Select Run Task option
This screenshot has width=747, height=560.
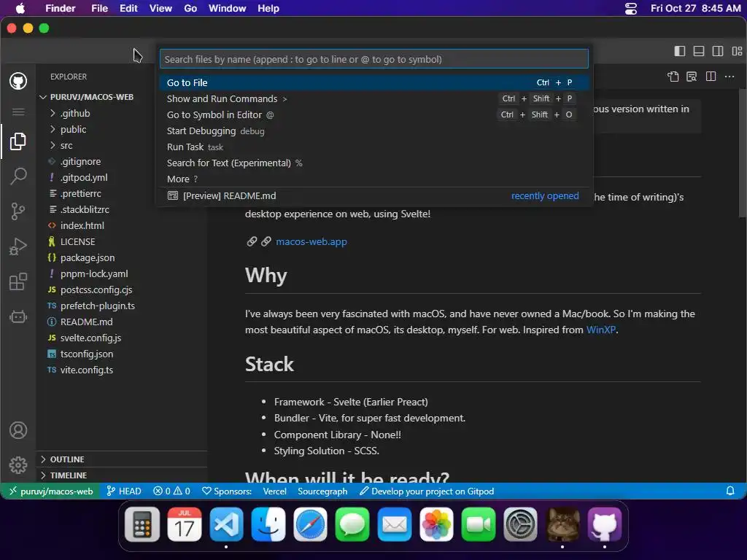pyautogui.click(x=374, y=147)
